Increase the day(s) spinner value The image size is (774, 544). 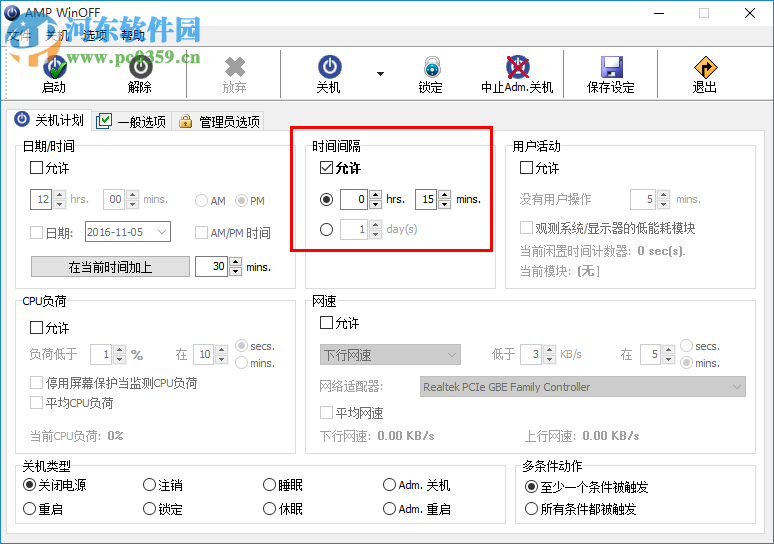tap(375, 225)
